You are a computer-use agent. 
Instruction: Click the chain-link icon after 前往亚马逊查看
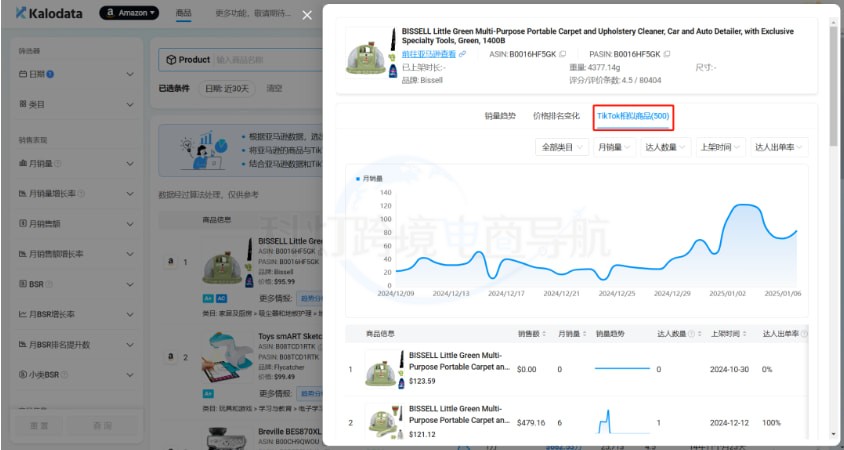click(x=462, y=54)
